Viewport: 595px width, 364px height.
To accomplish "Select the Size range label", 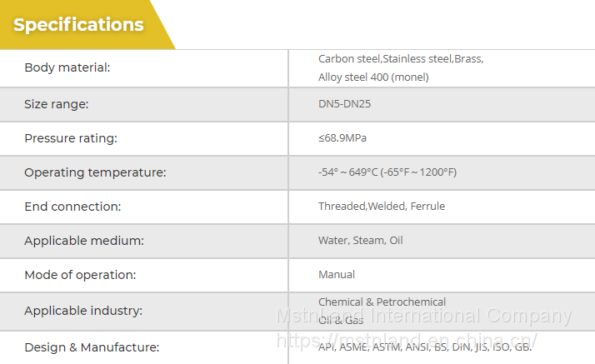I will tap(56, 104).
